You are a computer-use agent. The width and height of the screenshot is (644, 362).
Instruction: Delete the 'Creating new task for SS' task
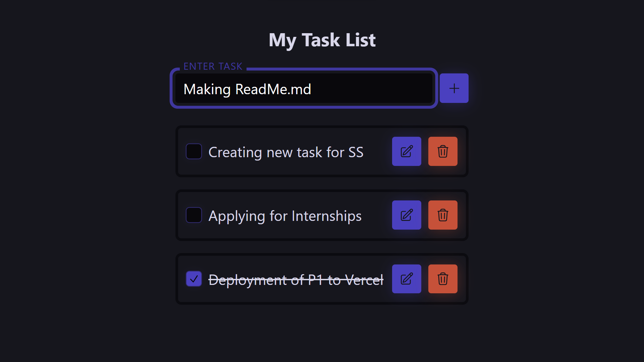443,151
